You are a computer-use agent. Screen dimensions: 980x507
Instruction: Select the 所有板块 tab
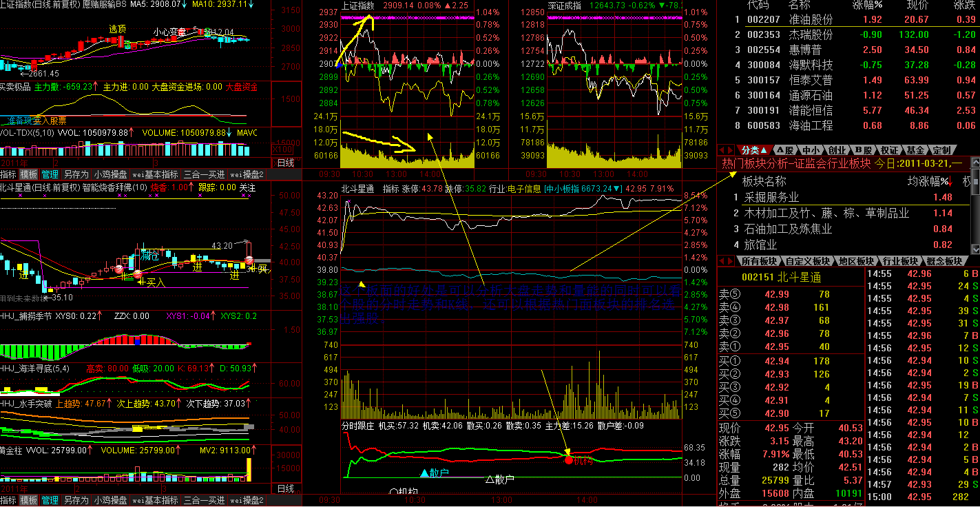(759, 261)
